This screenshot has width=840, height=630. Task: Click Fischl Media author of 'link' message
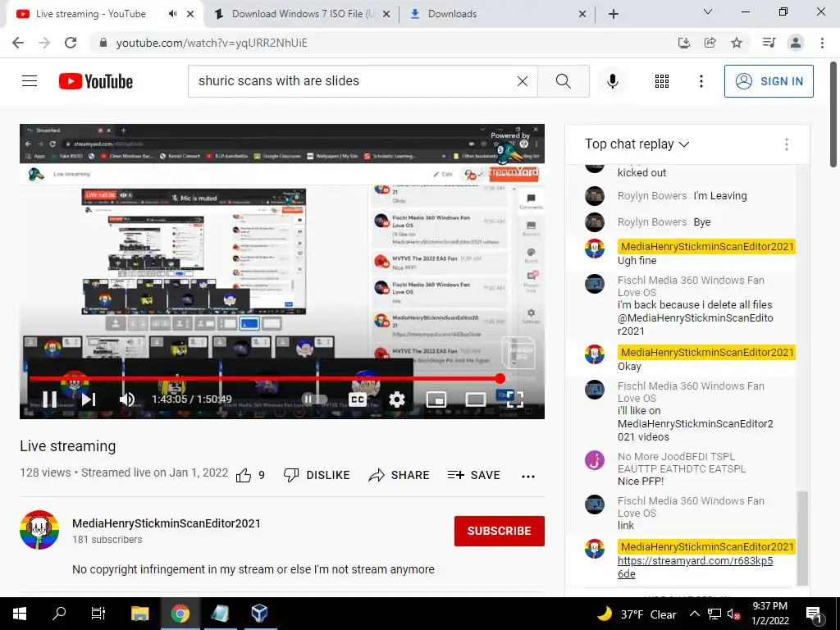[x=691, y=507]
